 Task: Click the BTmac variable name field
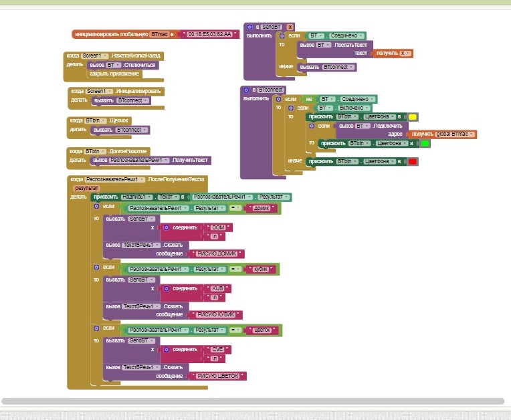pyautogui.click(x=159, y=34)
